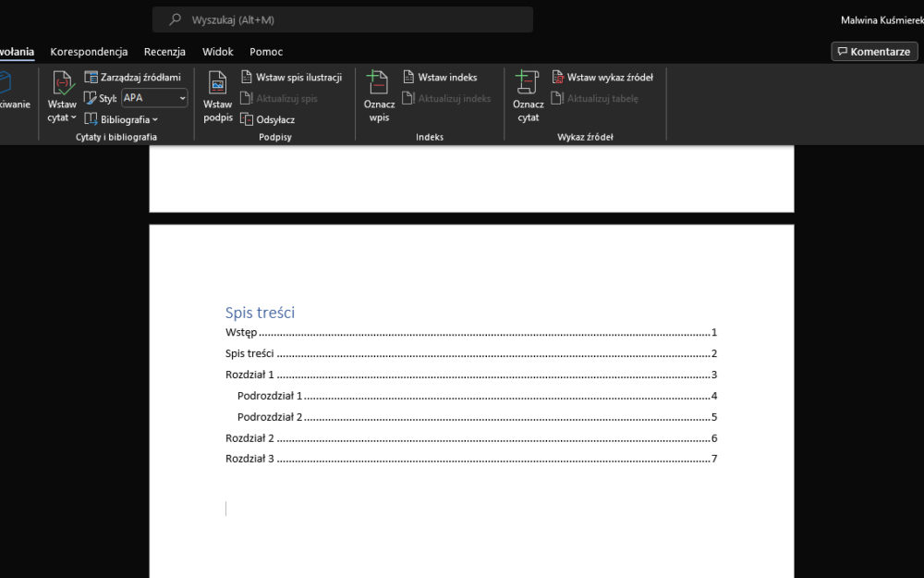This screenshot has height=578, width=924.
Task: Follow the Rozdział 1 contents entry
Action: (471, 375)
